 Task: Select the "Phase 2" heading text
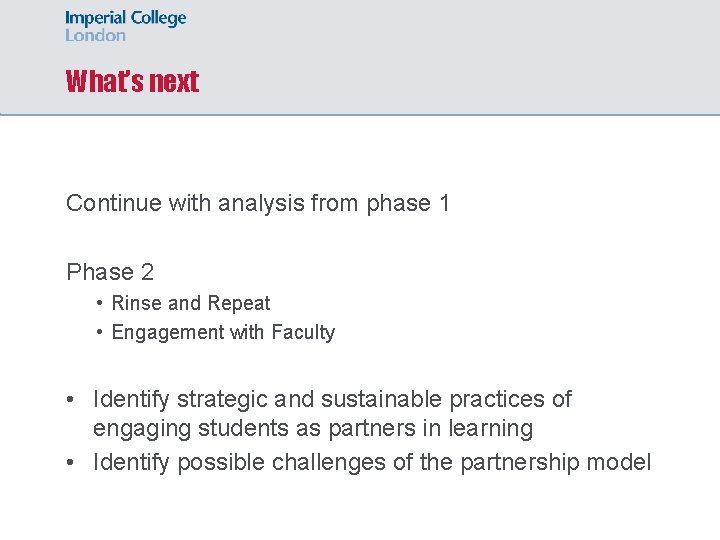pos(110,272)
